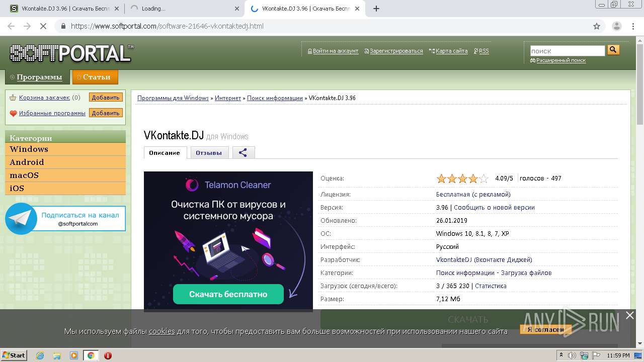
Task: Bookmark page with star icon
Action: (x=597, y=26)
